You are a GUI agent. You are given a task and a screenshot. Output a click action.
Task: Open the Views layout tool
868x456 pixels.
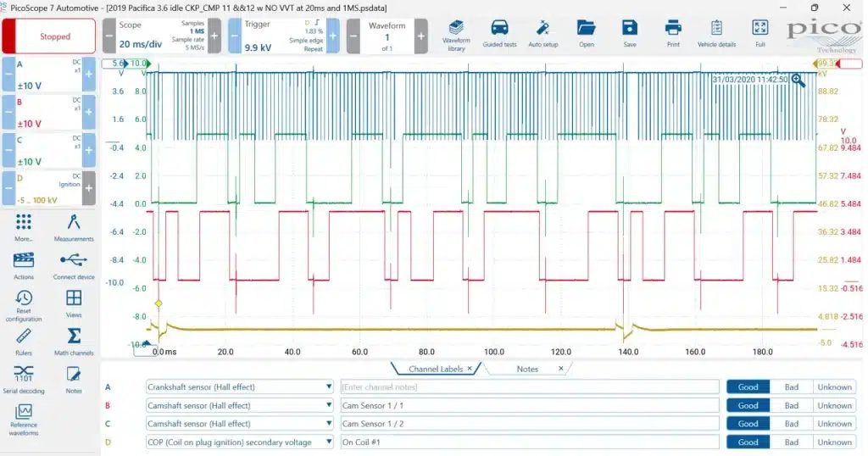74,303
